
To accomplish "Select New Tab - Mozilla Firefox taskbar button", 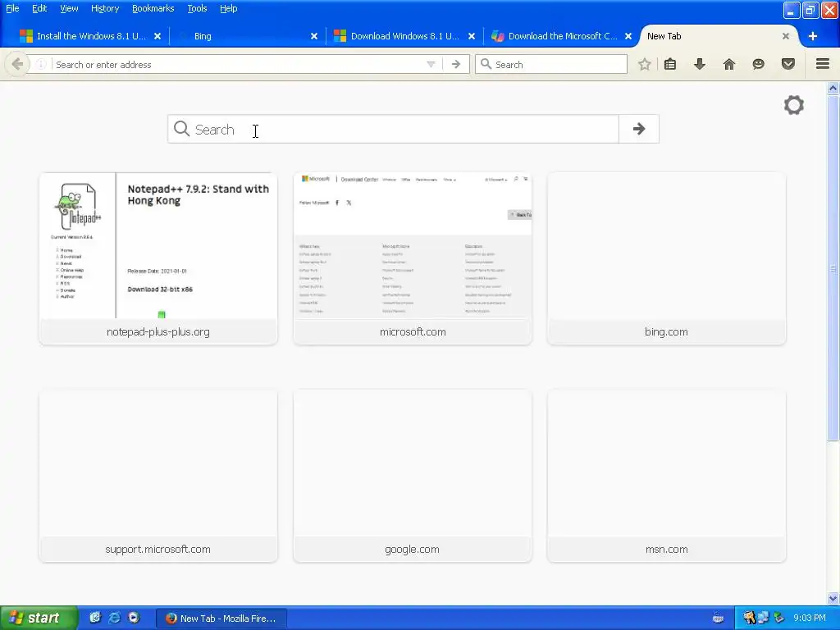I will 221,619.
